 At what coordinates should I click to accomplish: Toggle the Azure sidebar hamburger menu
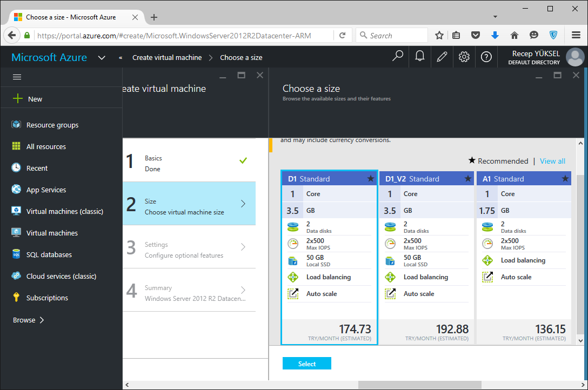pyautogui.click(x=17, y=77)
